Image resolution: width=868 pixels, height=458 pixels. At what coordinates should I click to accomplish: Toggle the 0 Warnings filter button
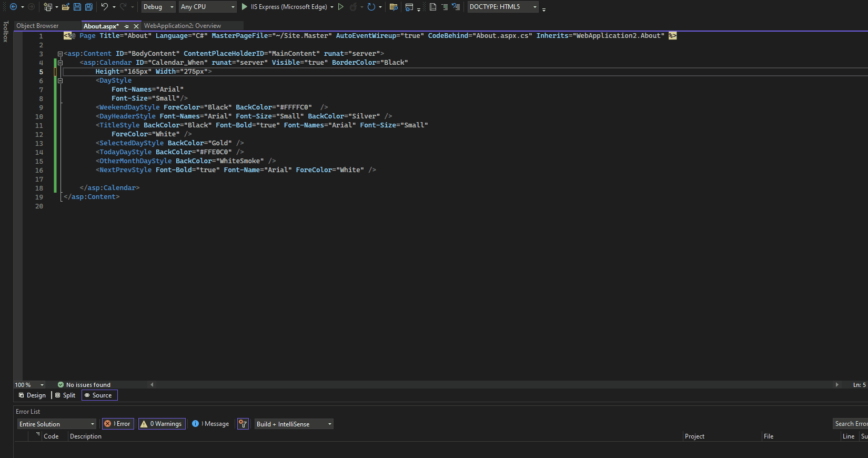(x=162, y=424)
